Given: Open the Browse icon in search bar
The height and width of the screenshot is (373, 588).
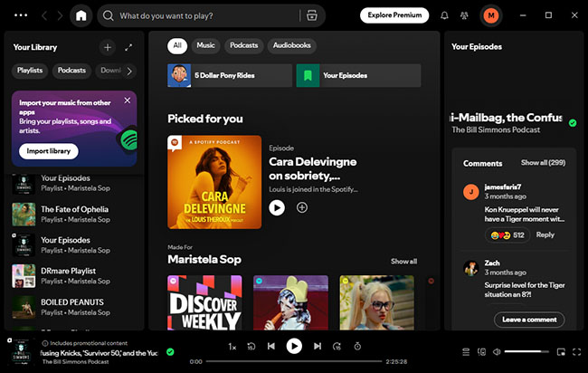Looking at the screenshot, I should click(311, 15).
